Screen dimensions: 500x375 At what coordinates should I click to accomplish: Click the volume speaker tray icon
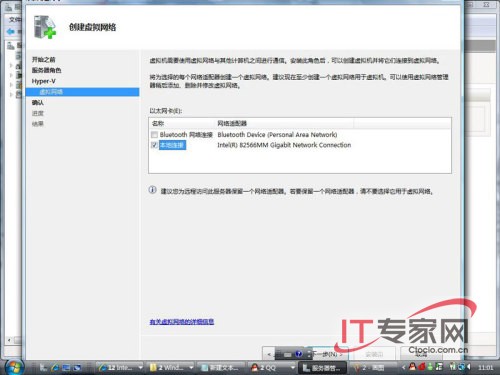[469, 367]
